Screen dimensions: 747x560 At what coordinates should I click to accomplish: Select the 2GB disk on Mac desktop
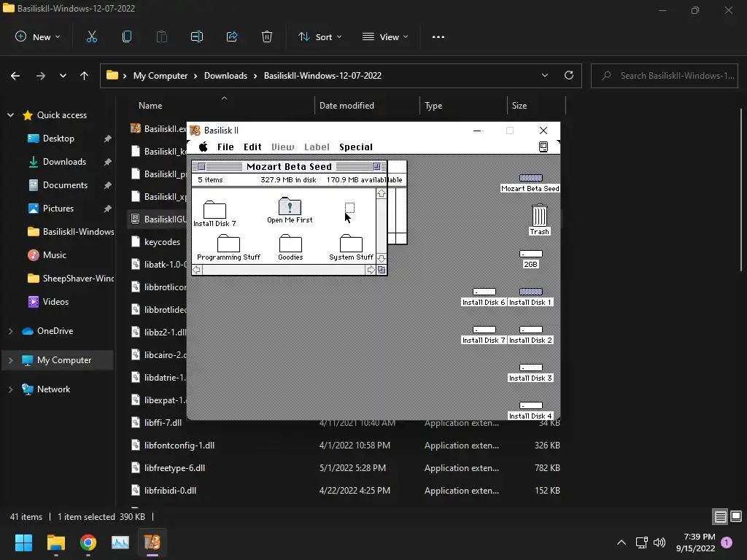(531, 259)
